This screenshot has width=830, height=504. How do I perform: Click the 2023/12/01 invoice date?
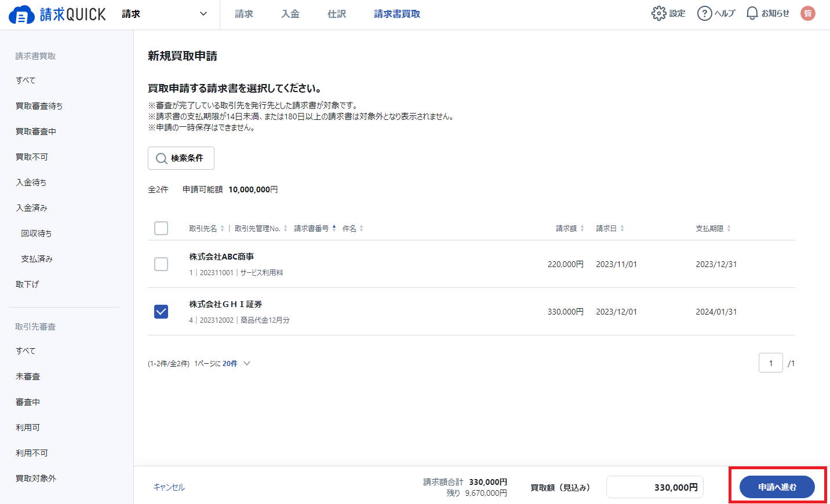(617, 312)
